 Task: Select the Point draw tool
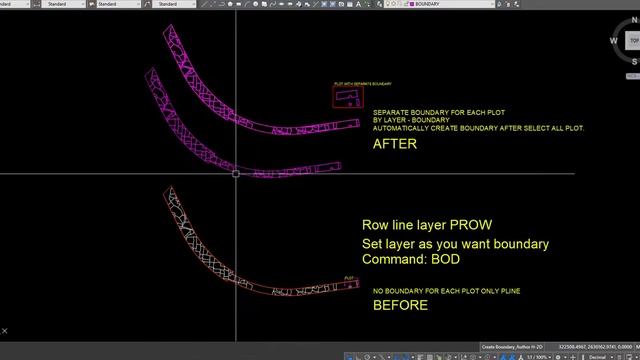[316, 4]
